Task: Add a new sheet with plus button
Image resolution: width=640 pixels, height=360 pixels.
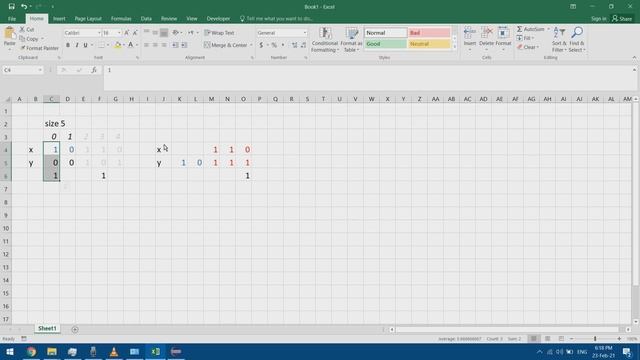Action: [75, 329]
